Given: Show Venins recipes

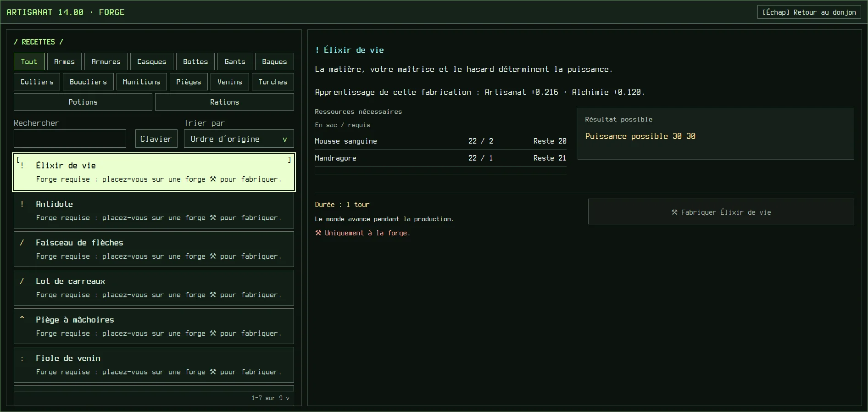Looking at the screenshot, I should click(230, 82).
